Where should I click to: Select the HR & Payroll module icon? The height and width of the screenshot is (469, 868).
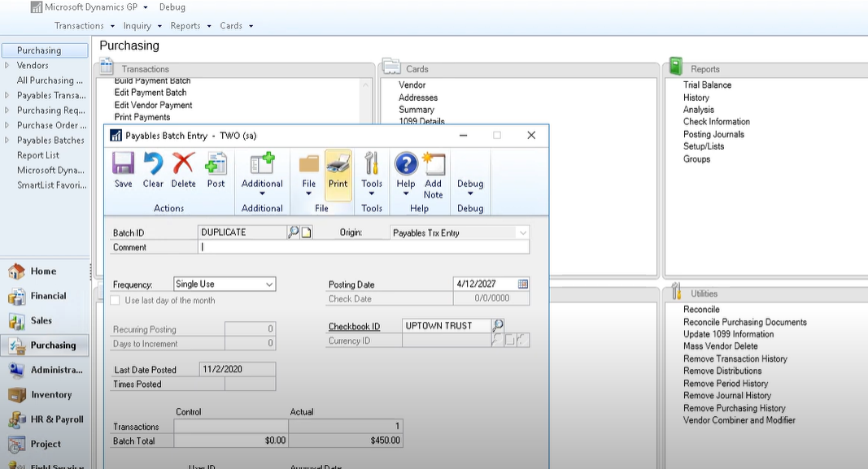pos(15,419)
